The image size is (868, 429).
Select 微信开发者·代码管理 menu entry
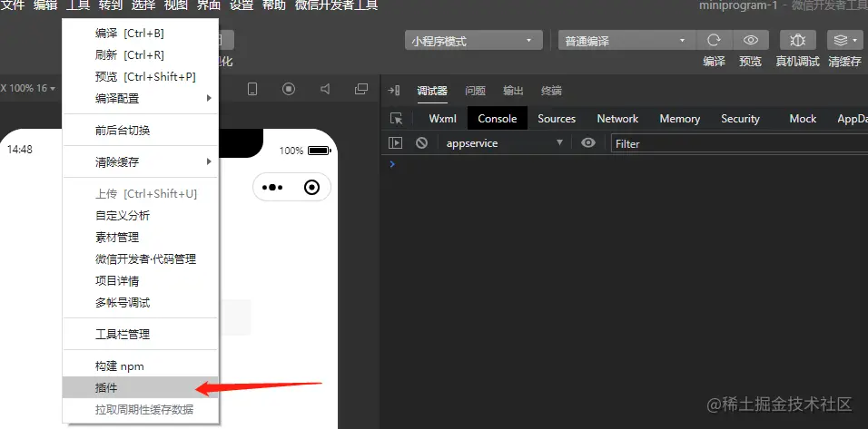tap(141, 259)
